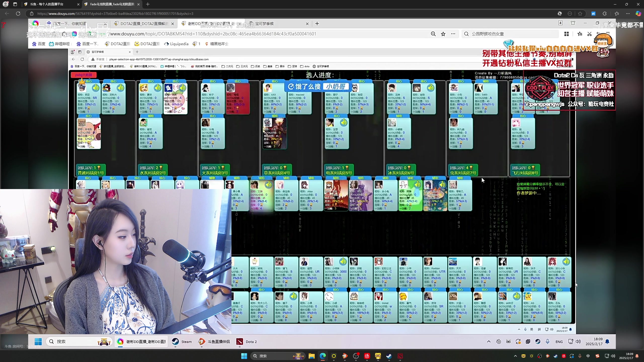Open the 历史 bookmark folder
This screenshot has height=362, width=644.
click(x=255, y=66)
